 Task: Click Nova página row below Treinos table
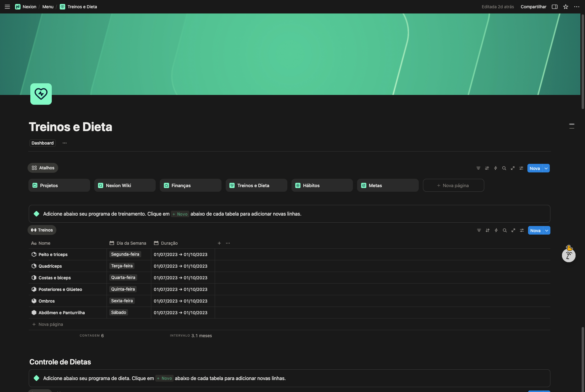pos(51,324)
